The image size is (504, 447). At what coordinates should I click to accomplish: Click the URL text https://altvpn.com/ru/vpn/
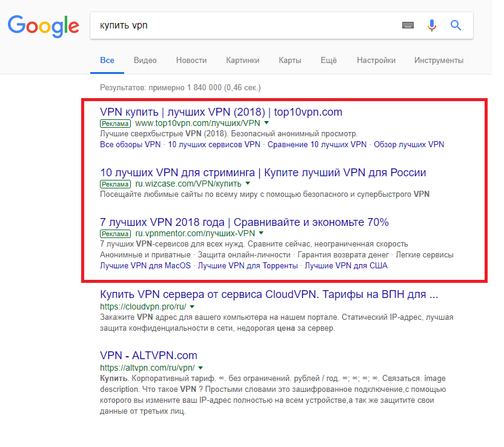(147, 368)
